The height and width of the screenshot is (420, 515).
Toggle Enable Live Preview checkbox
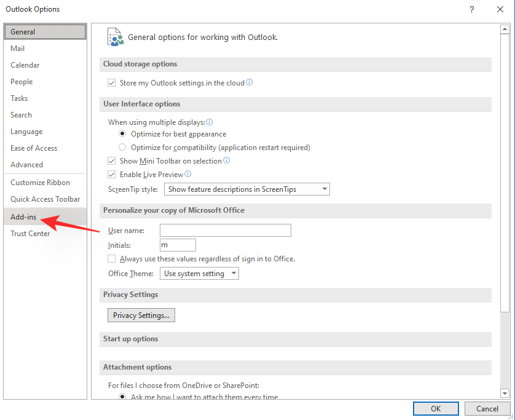click(112, 175)
